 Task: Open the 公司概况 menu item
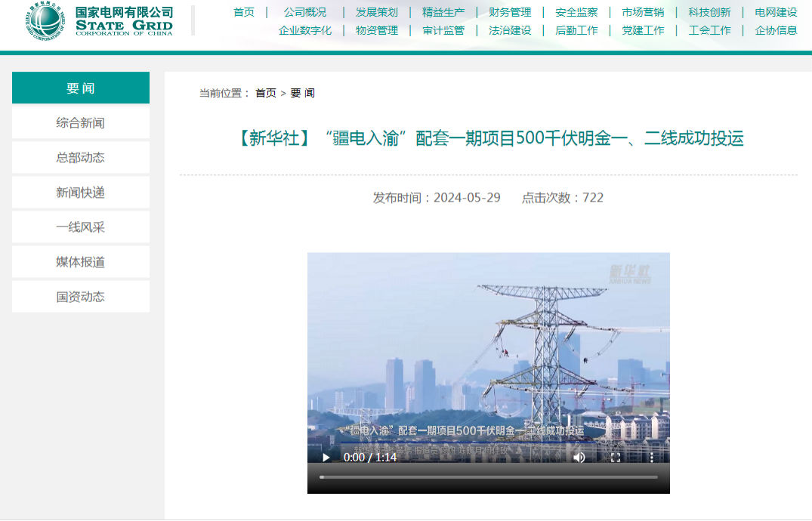click(305, 12)
